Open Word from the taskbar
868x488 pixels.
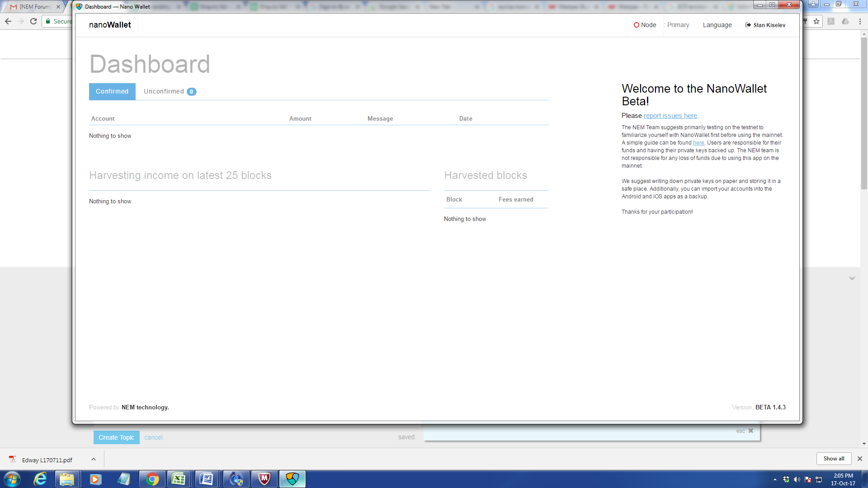pyautogui.click(x=207, y=479)
